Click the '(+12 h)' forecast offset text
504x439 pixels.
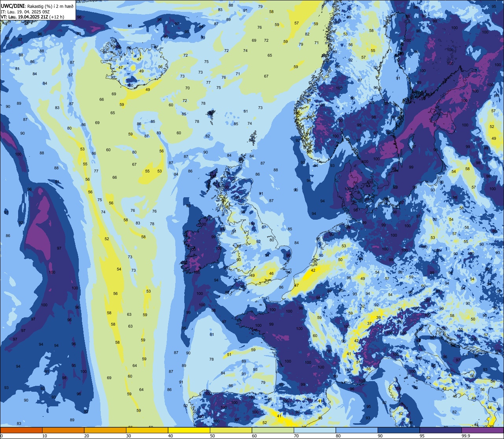point(57,17)
